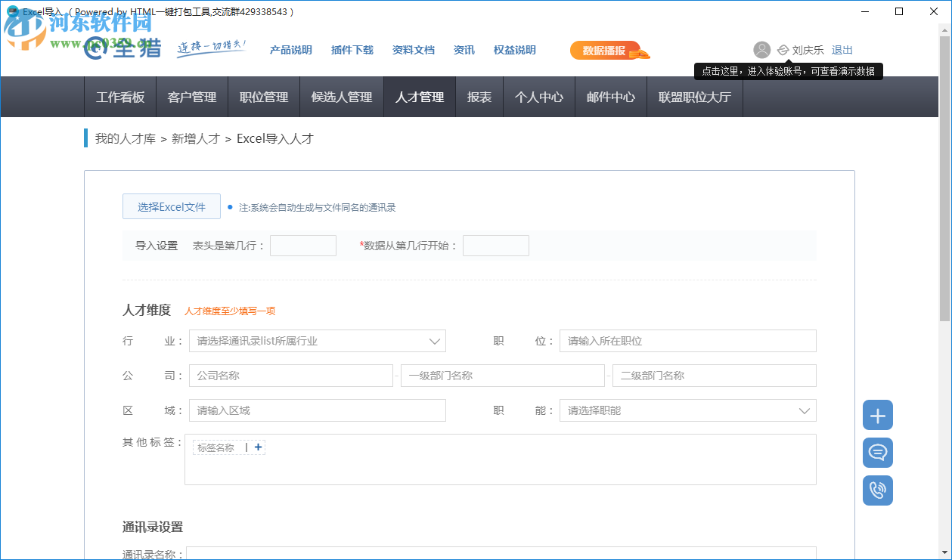
Task: Click the 退出 logout link
Action: click(842, 50)
